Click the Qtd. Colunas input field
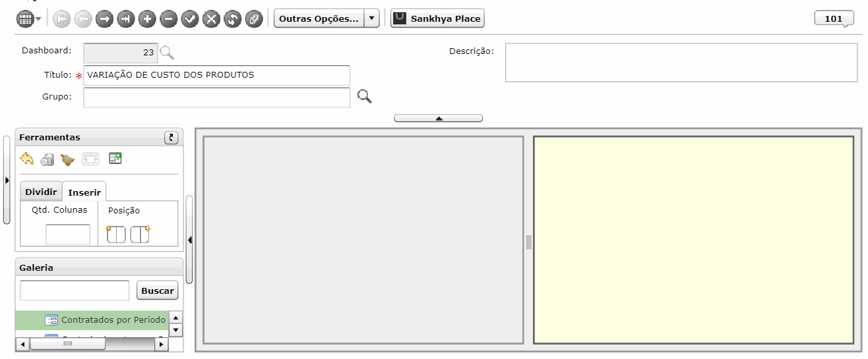Viewport: 868px width, 359px height. point(68,235)
